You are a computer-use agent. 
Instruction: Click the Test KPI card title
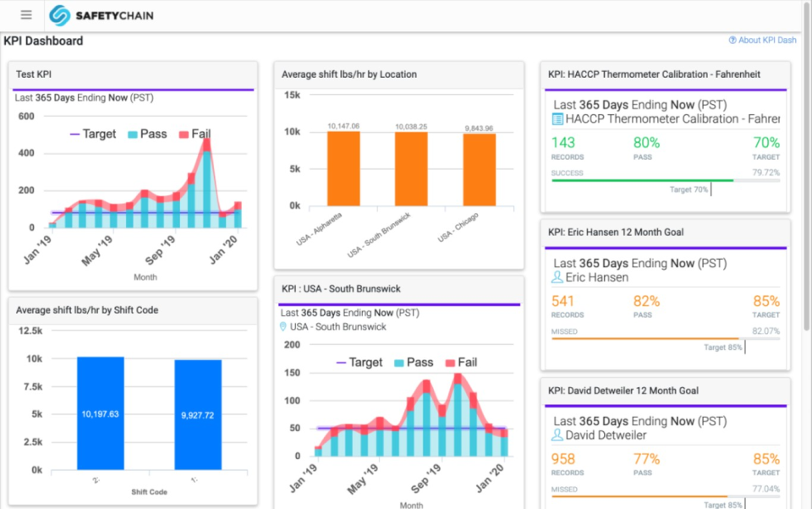(34, 74)
